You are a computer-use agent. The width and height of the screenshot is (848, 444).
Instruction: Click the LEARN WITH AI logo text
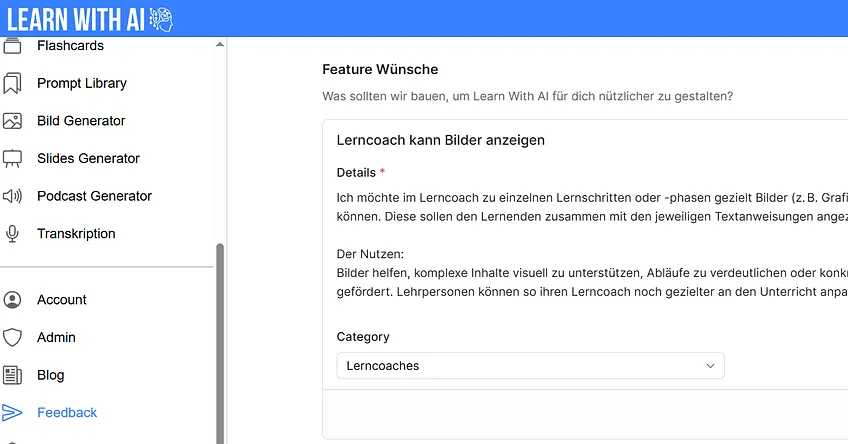76,19
